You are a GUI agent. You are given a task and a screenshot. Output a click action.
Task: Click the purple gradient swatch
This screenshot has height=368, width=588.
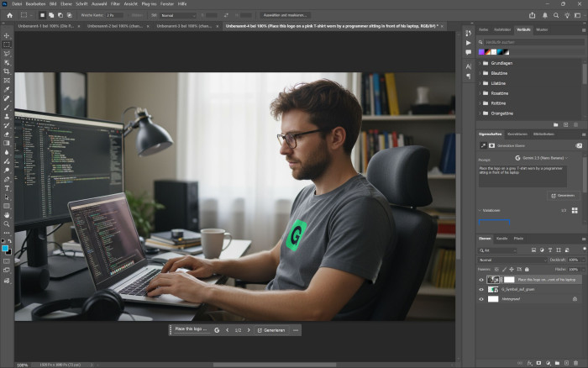481,52
